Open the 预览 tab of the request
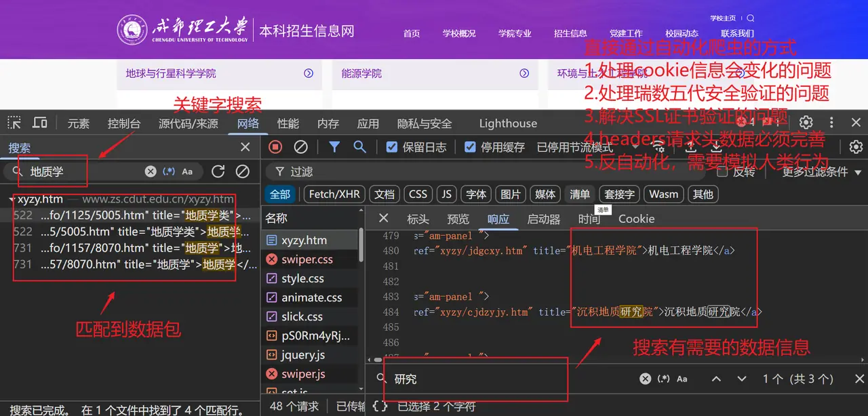The height and width of the screenshot is (416, 868). [458, 219]
